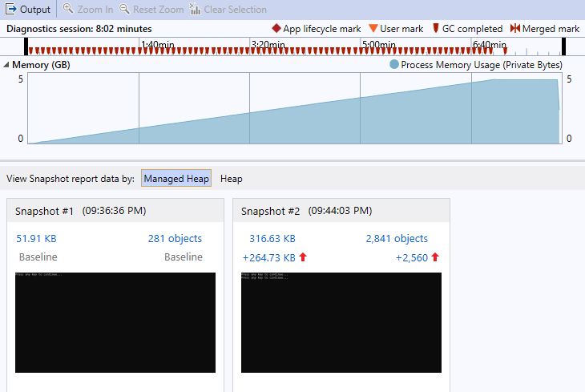The width and height of the screenshot is (585, 392).
Task: Click the Clear Selection chart icon
Action: coord(195,9)
